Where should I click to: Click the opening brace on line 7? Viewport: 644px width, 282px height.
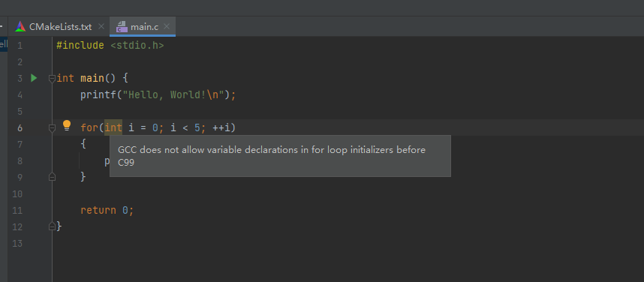click(83, 144)
